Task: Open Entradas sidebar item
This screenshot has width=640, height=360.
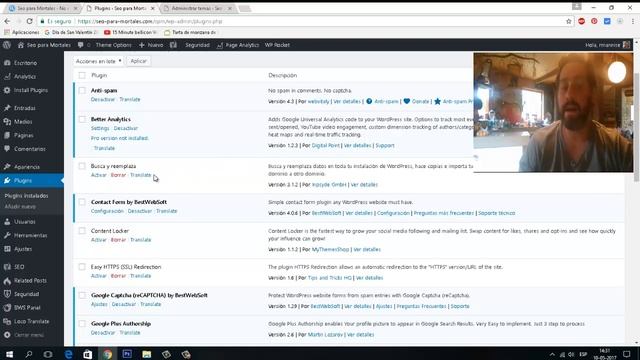Action: pos(24,108)
